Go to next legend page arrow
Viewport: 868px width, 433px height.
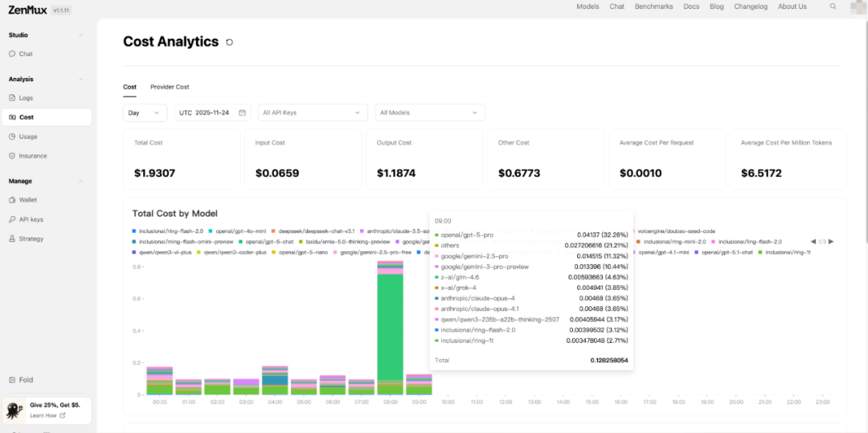point(831,242)
